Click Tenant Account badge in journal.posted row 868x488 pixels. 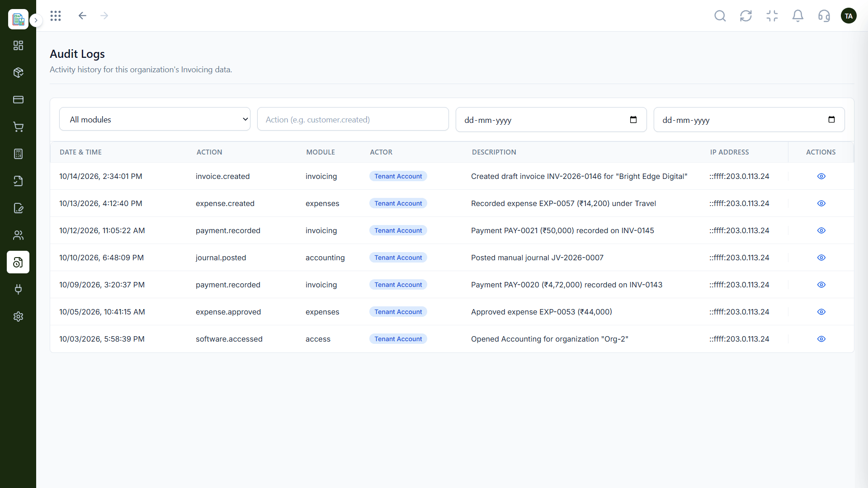pos(398,258)
